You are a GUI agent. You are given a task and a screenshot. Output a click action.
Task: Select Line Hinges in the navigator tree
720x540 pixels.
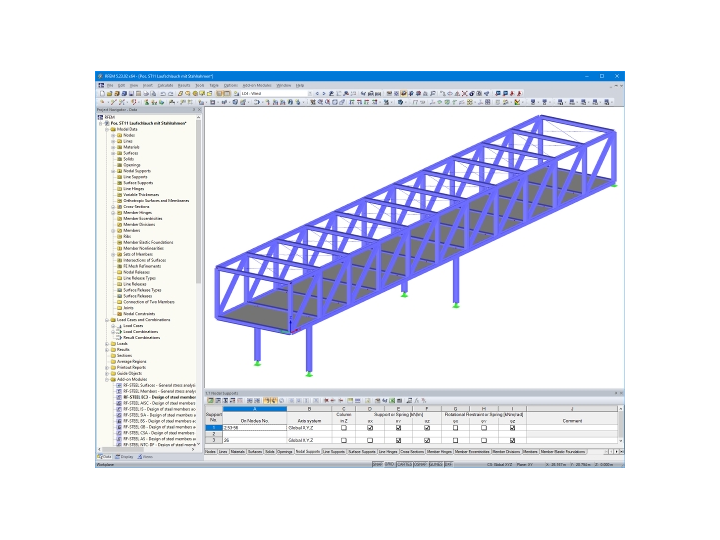point(134,189)
